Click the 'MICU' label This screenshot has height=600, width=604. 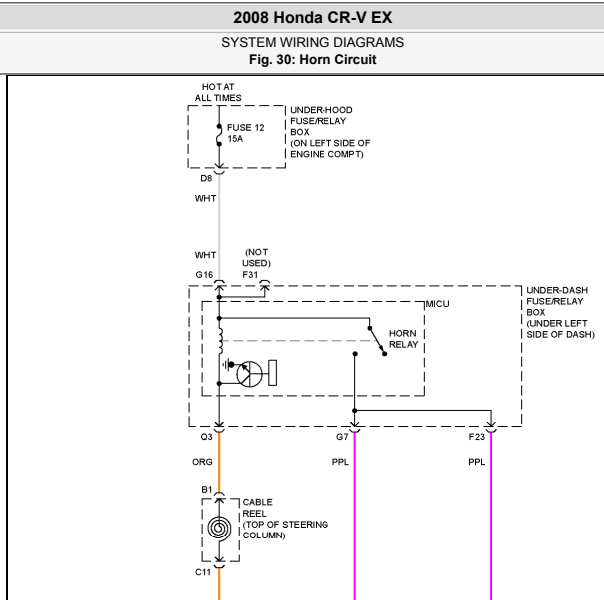(x=438, y=304)
